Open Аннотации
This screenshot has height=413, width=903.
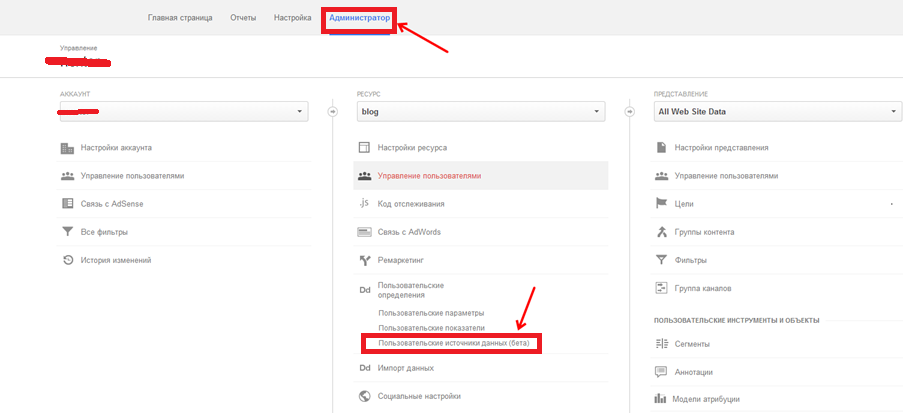coord(693,372)
